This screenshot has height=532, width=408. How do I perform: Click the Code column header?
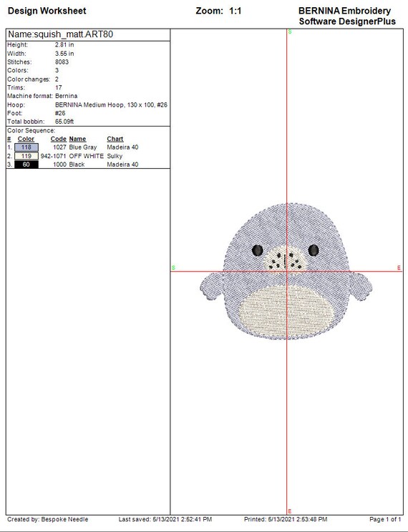point(59,139)
